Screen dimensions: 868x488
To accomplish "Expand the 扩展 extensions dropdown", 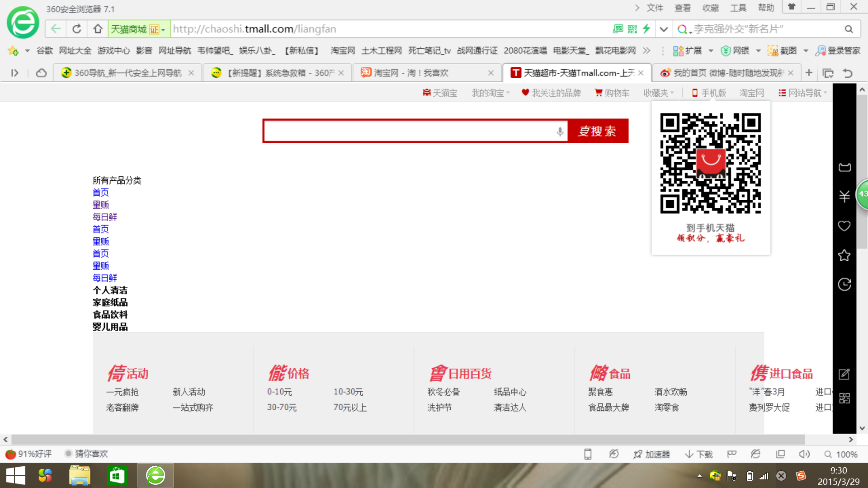I will click(x=711, y=51).
